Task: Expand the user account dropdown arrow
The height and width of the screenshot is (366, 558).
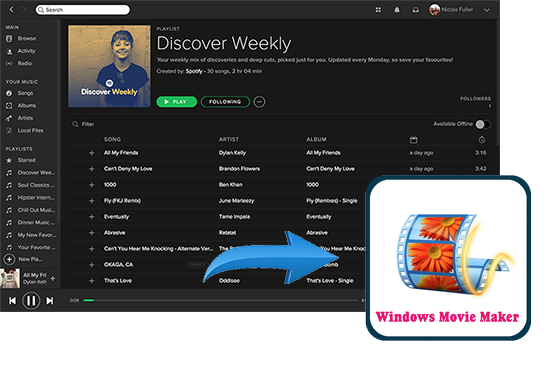Action: pyautogui.click(x=486, y=10)
